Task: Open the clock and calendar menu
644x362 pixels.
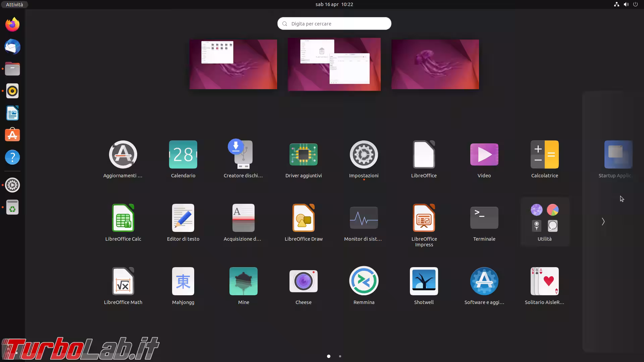Action: pyautogui.click(x=334, y=4)
